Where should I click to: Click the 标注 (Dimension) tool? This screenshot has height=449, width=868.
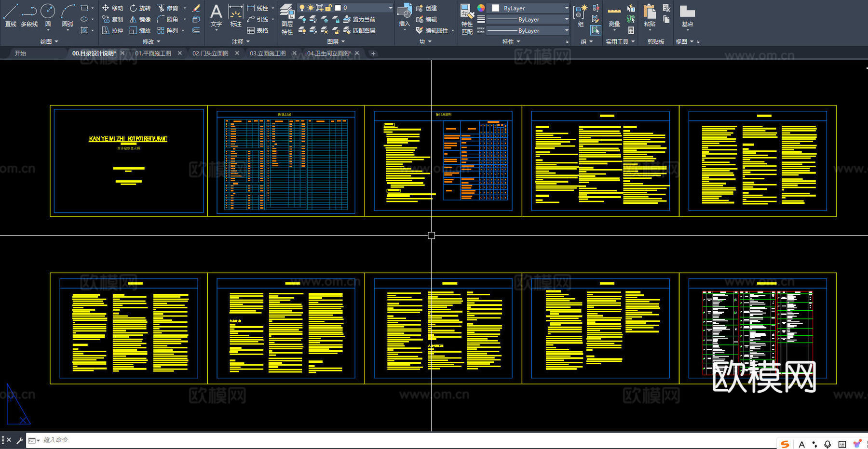(236, 15)
